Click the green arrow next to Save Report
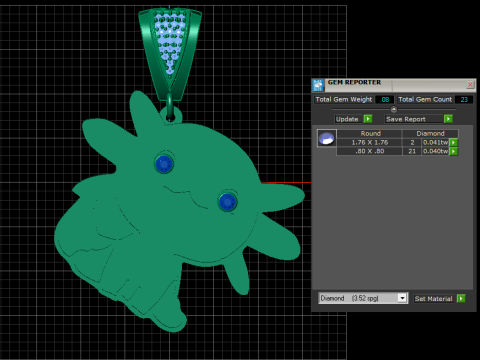 448,119
